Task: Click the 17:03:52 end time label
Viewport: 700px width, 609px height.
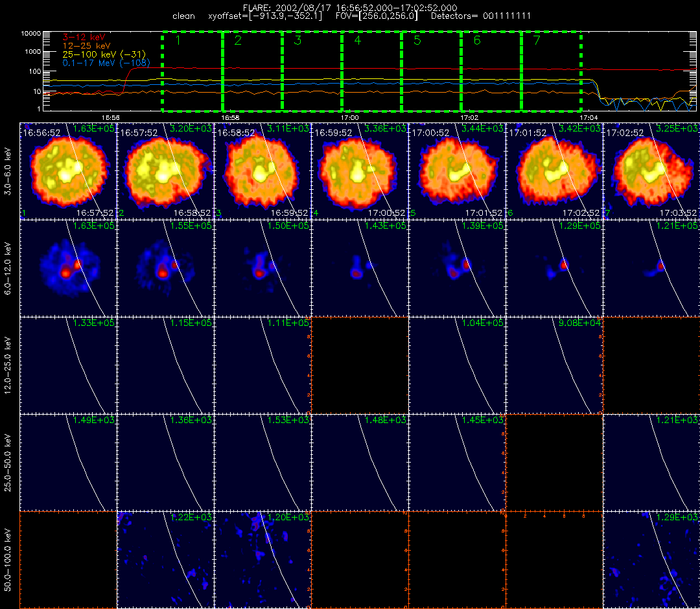Action: pyautogui.click(x=678, y=213)
